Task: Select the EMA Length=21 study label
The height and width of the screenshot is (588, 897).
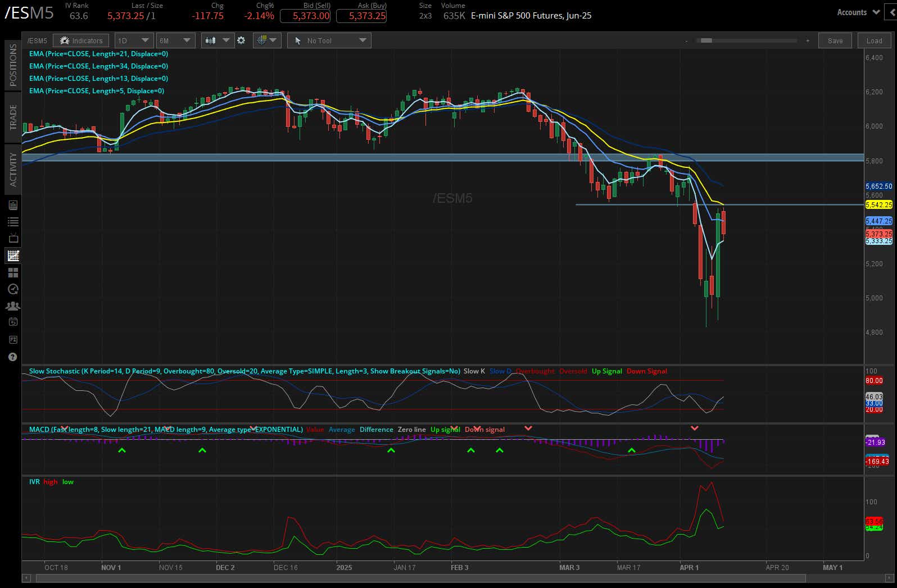Action: coord(98,54)
